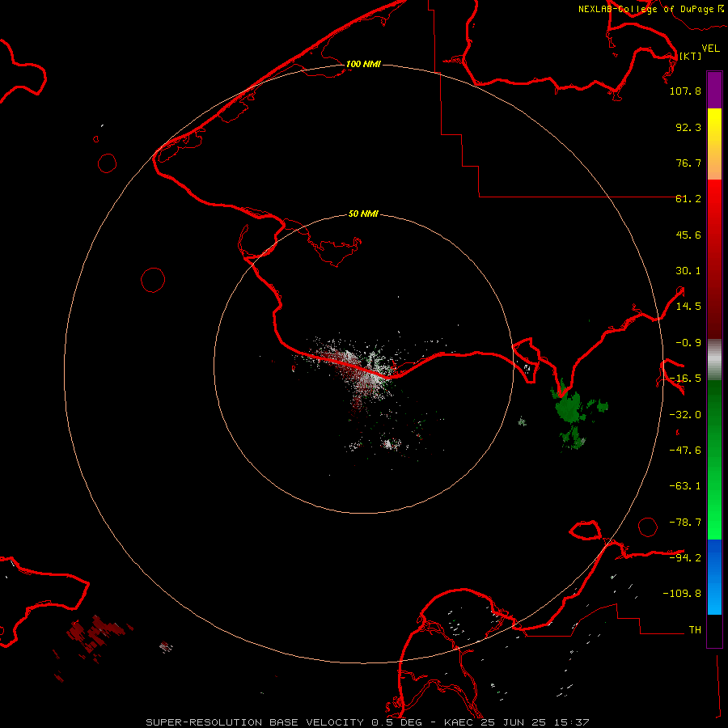This screenshot has height=728, width=728.
Task: Pick the gray segment of the velocity scale
Action: click(x=714, y=360)
